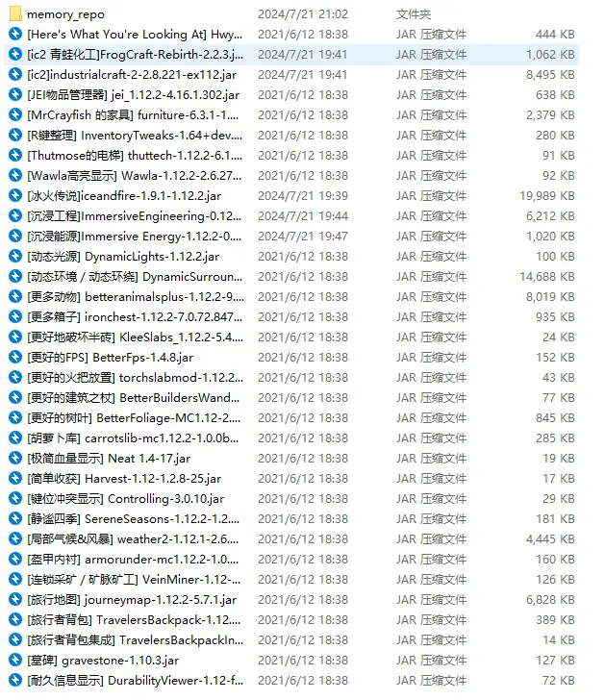Click the icon next to InventoryTweaks file

(14, 136)
